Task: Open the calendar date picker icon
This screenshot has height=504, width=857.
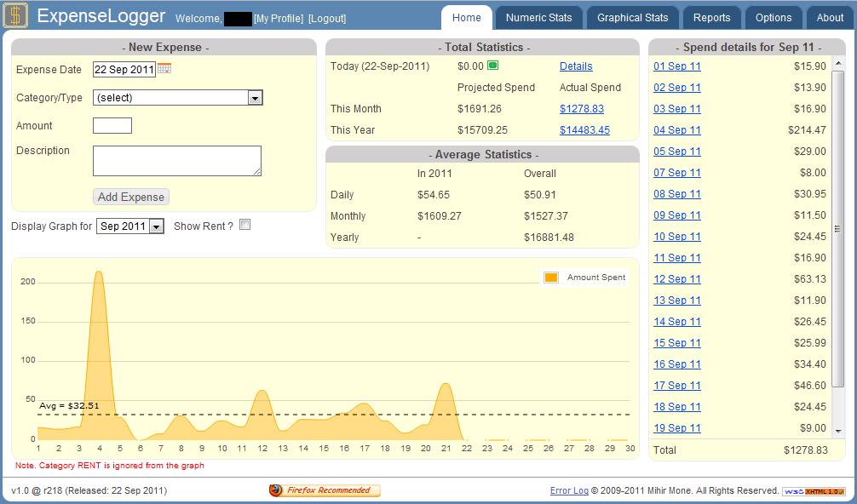Action: [x=164, y=69]
